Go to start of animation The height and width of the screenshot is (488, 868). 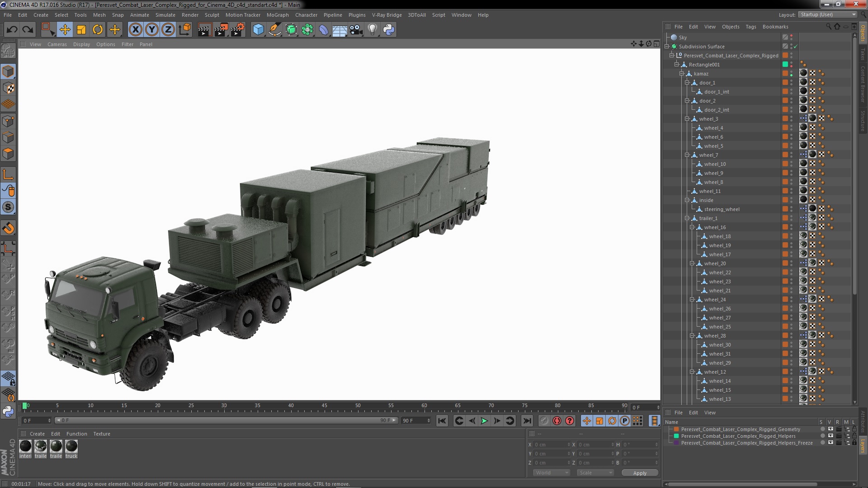click(442, 421)
